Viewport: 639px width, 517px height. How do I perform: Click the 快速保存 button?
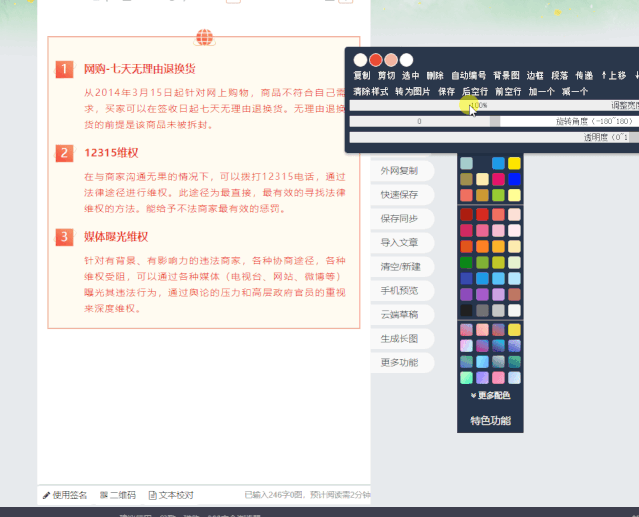(x=400, y=194)
